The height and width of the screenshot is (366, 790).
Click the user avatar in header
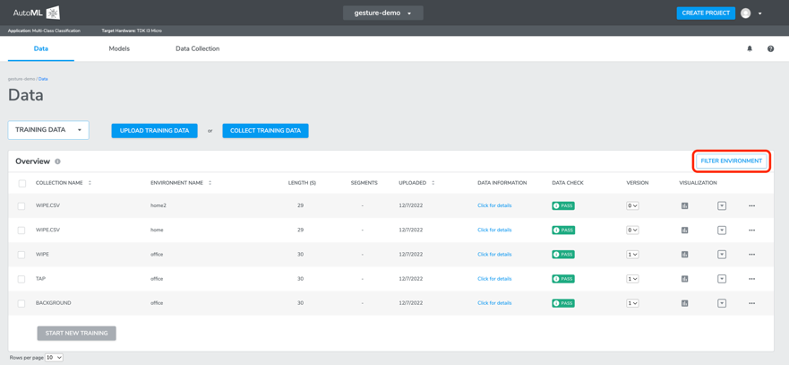coord(746,13)
